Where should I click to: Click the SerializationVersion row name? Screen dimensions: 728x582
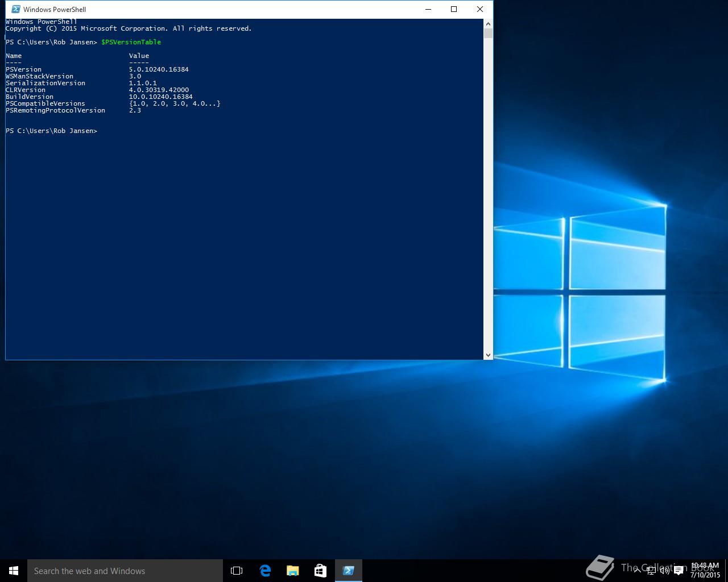45,83
